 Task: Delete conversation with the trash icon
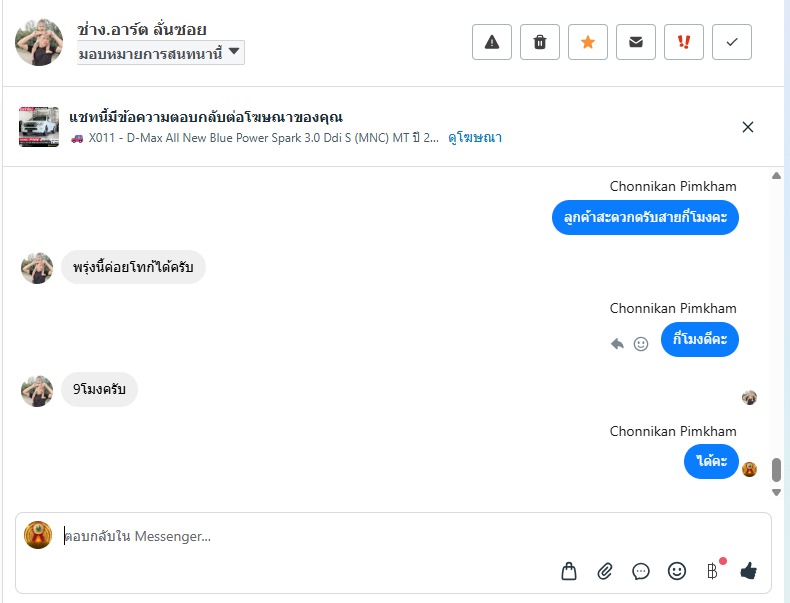coord(540,42)
